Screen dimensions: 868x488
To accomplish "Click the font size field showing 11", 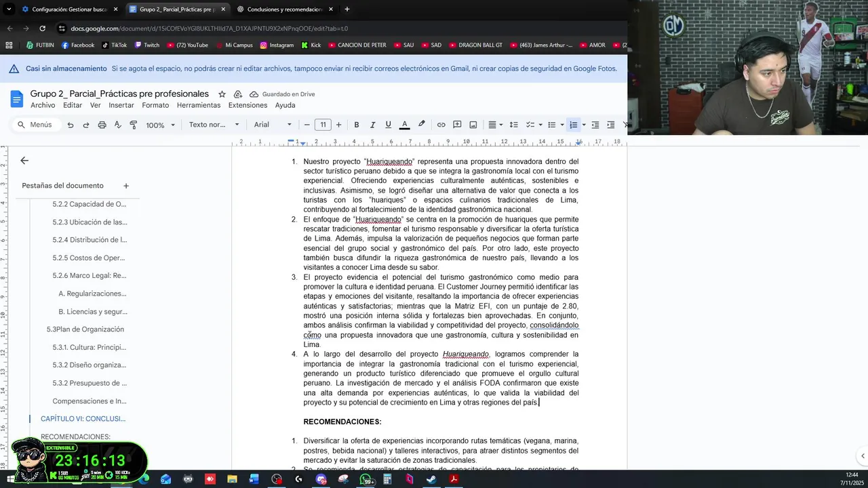I will click(323, 125).
